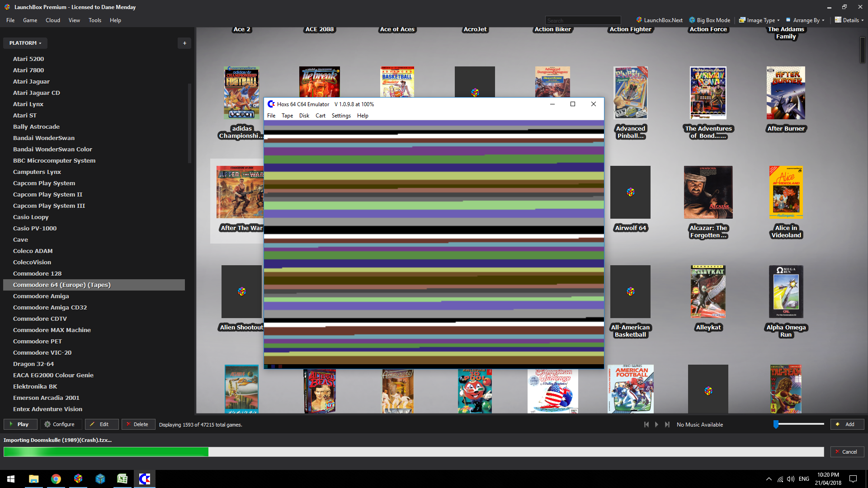This screenshot has width=868, height=488.
Task: Click Hoxs64 emulator icon in taskbar
Action: tap(144, 479)
